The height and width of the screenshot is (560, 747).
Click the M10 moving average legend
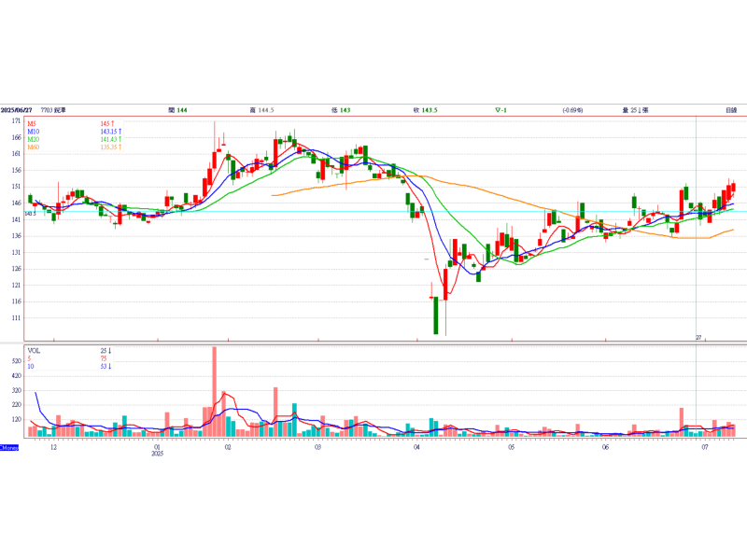pos(34,132)
